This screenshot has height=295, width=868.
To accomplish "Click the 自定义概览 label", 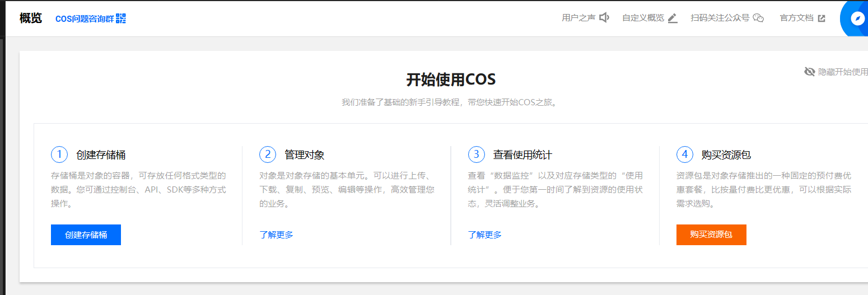I will tap(643, 18).
